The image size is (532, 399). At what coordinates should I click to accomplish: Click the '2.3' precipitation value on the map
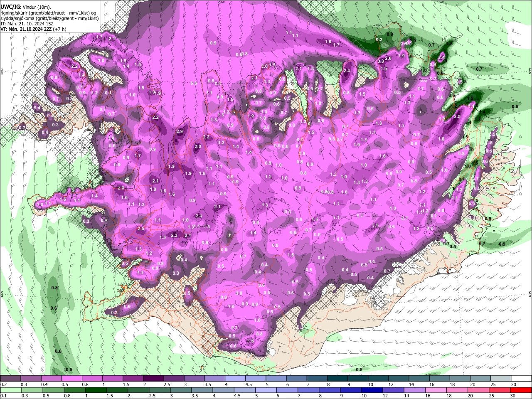174,235
